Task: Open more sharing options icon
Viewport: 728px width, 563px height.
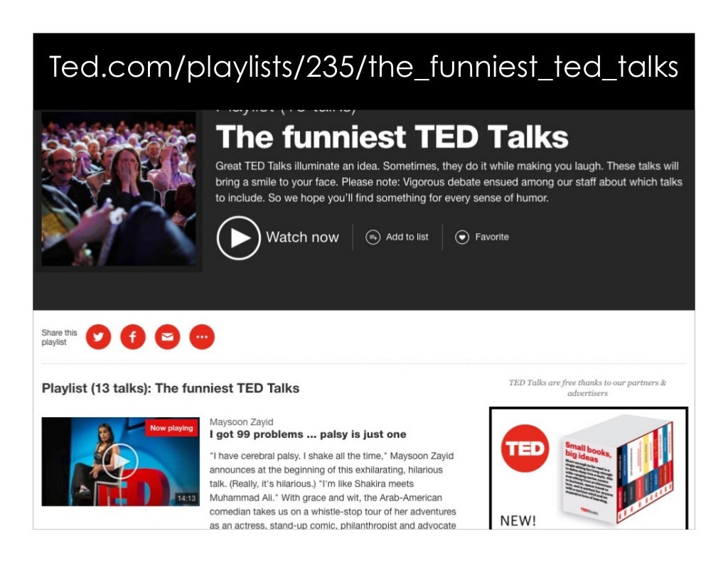Action: click(202, 336)
